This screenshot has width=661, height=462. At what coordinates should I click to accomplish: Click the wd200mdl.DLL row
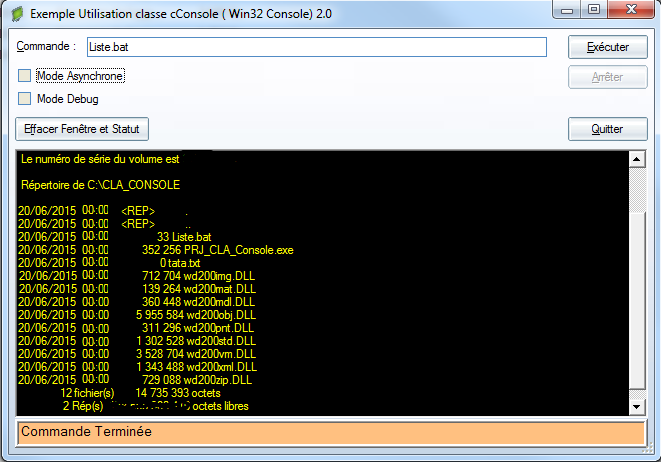137,302
